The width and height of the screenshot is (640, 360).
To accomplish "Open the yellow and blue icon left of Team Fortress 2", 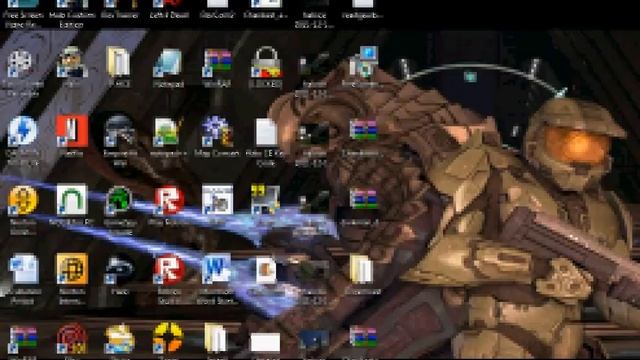I will click(119, 339).
